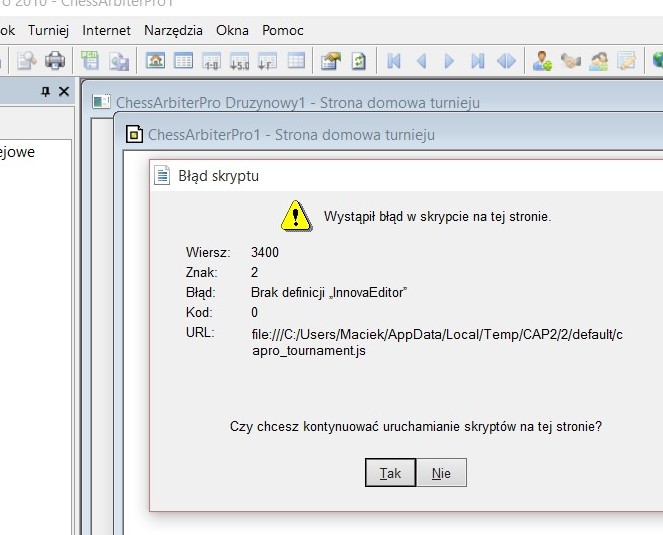This screenshot has height=535, width=663.
Task: Click the add team players icon
Action: (x=599, y=61)
